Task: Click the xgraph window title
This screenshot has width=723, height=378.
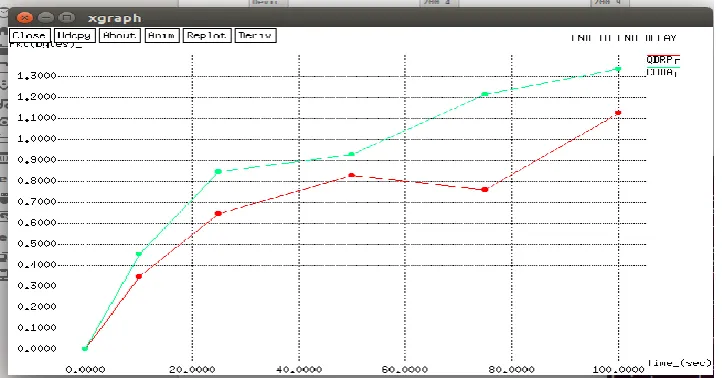Action: [x=114, y=18]
